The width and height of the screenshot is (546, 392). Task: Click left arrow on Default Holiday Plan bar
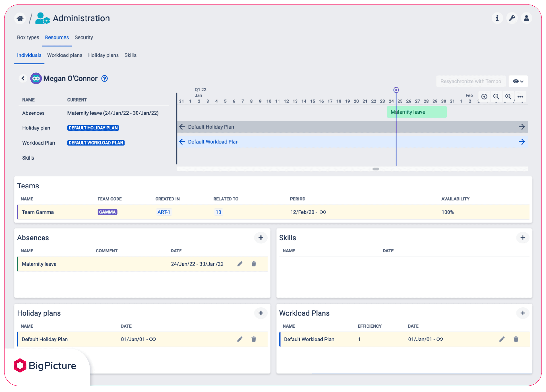[182, 127]
